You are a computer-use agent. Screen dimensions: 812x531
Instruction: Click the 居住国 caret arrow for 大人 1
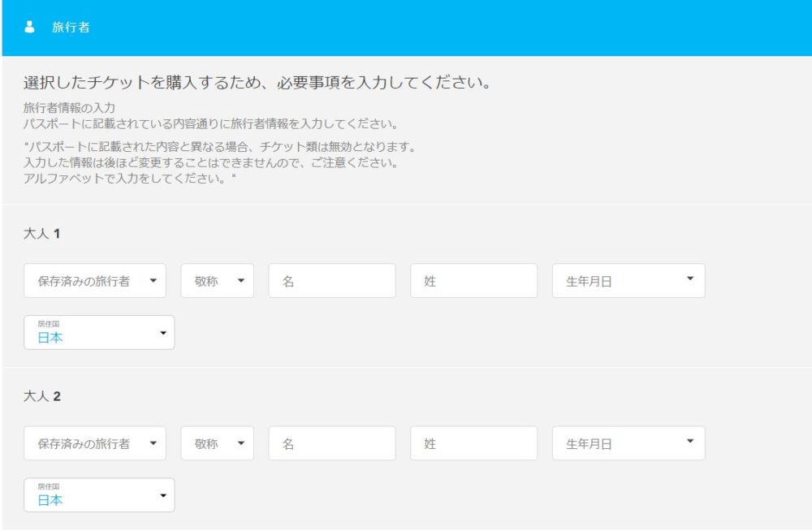pos(163,333)
